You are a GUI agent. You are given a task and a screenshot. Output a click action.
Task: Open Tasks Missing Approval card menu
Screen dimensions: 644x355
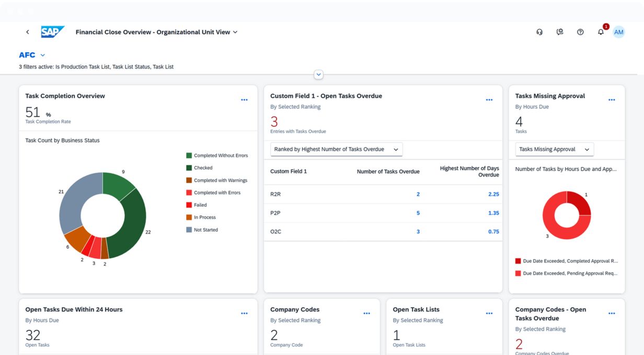click(x=612, y=100)
